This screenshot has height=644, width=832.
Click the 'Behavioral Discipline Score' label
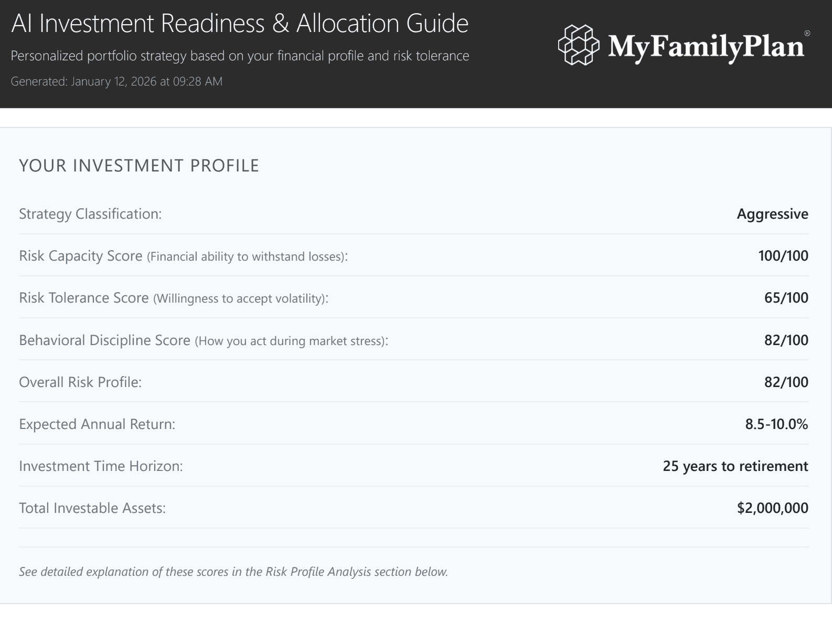[x=204, y=340]
